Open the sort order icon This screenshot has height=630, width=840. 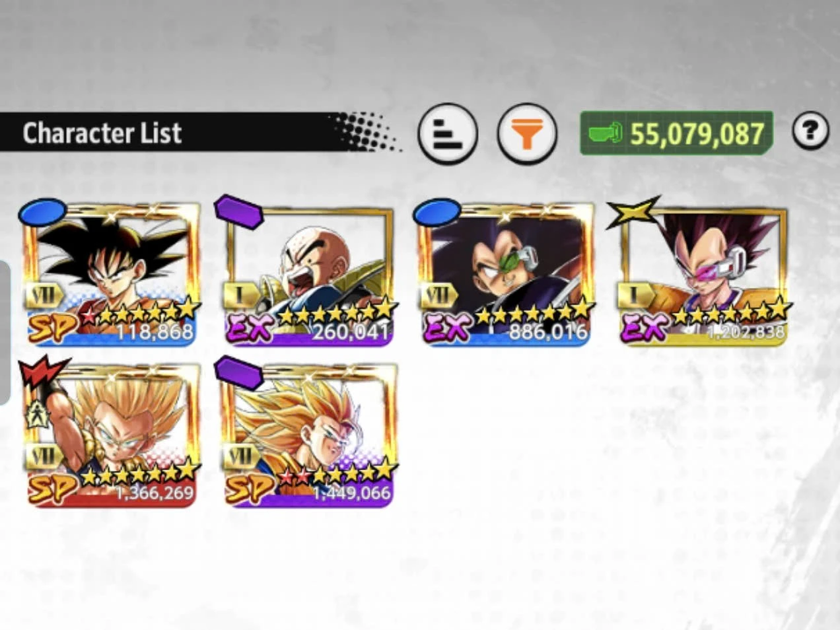pyautogui.click(x=447, y=133)
